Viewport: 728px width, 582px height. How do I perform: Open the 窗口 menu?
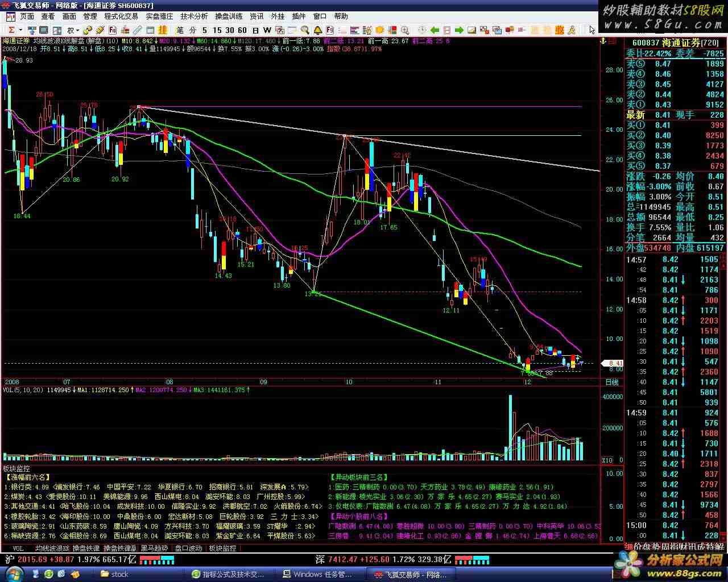[x=320, y=16]
